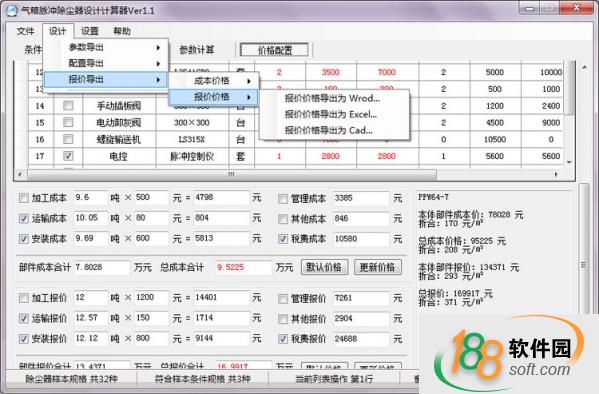Edit the 管理成本 value 3385
The height and width of the screenshot is (394, 599).
[x=361, y=198]
